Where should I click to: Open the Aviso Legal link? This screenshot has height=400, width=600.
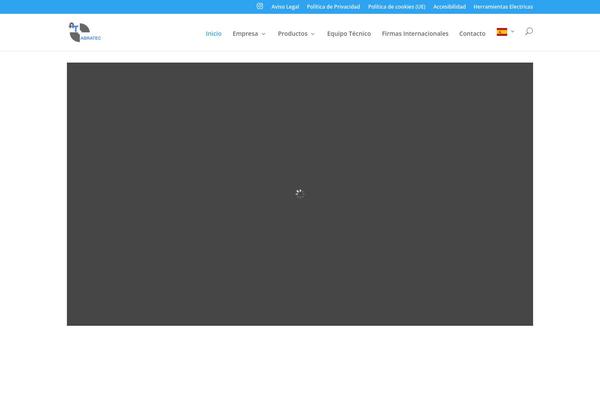[285, 6]
